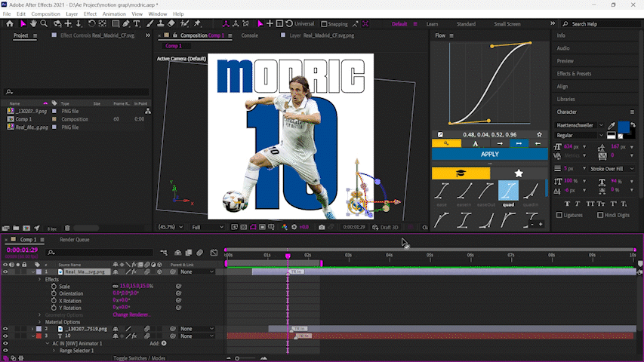Expand the Effects group of layer 1
644x362 pixels.
(x=40, y=280)
